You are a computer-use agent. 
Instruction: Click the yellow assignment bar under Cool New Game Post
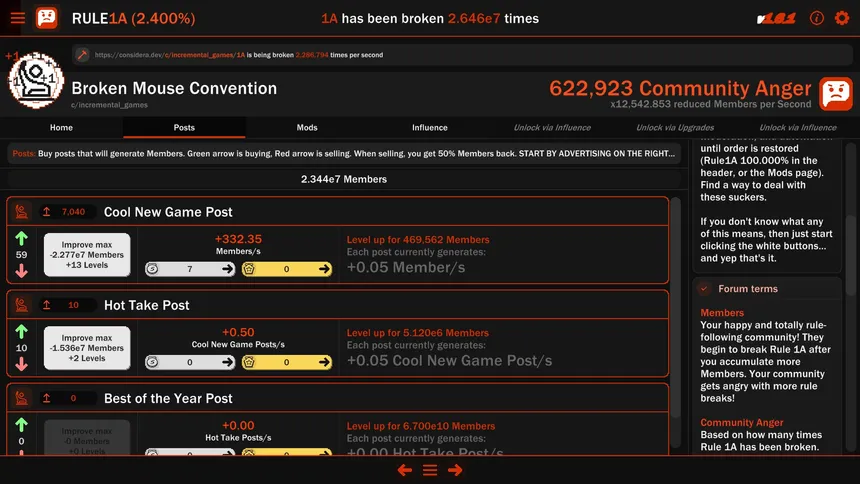pos(287,269)
